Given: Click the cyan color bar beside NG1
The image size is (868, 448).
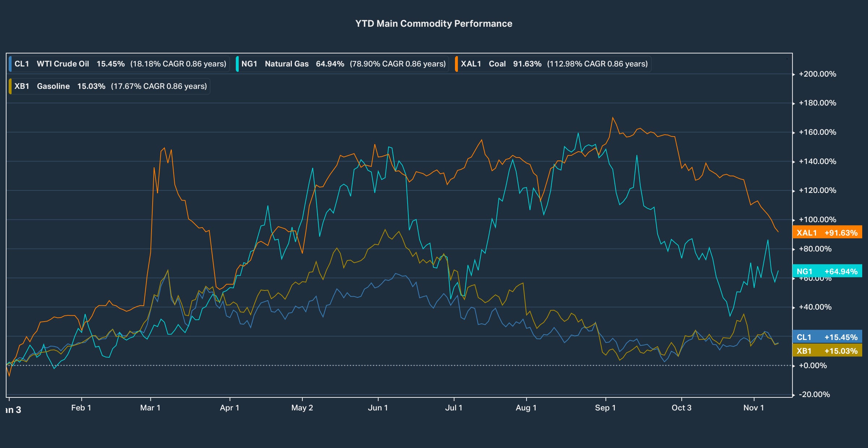Looking at the screenshot, I should pyautogui.click(x=237, y=64).
